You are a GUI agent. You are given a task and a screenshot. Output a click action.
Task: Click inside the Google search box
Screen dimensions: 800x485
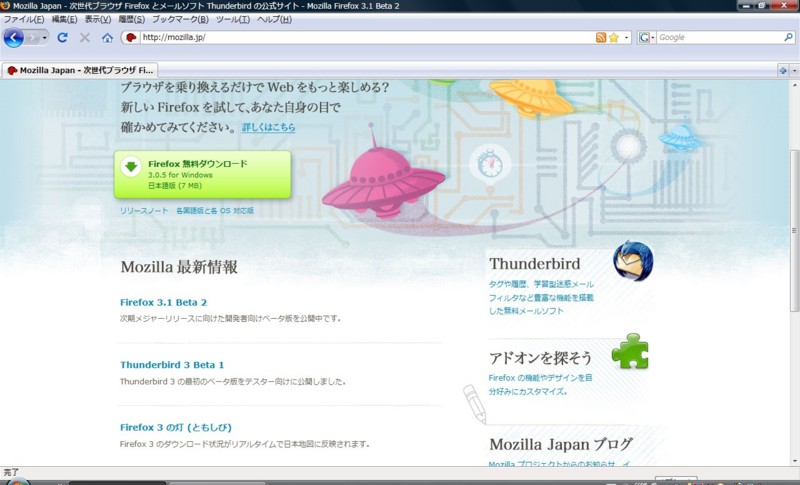(x=719, y=37)
